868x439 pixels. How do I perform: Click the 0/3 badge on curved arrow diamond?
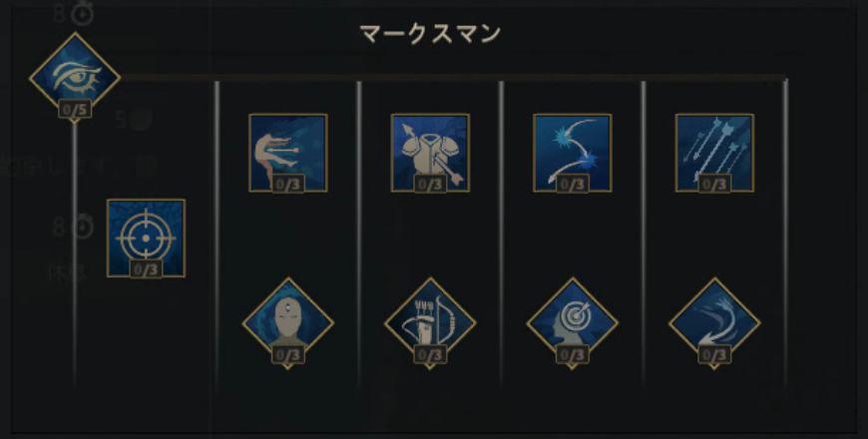(714, 354)
